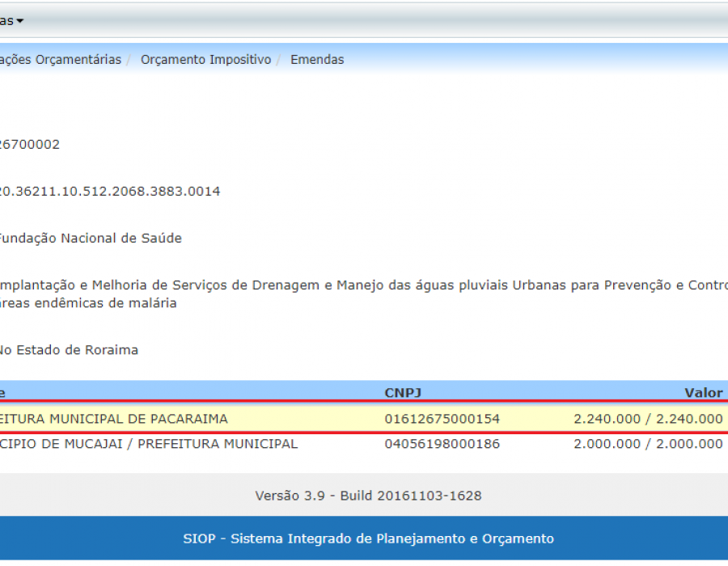Viewport: 728px width, 566px height.
Task: Click CNPJ 01612675000154
Action: [x=442, y=419]
